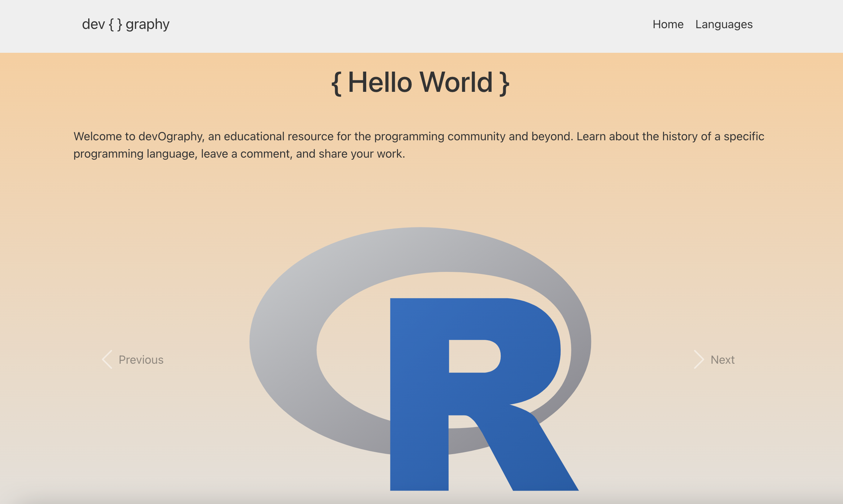This screenshot has width=843, height=504.
Task: Click the Next carousel chevron arrow
Action: 699,359
